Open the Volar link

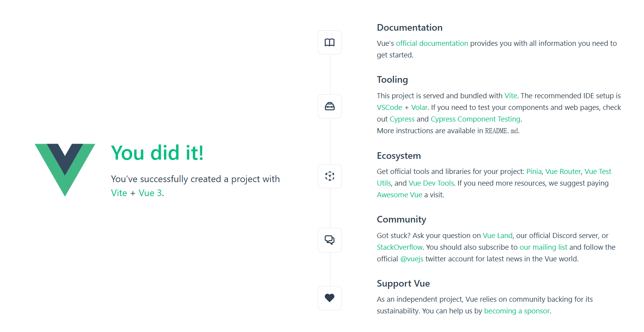pyautogui.click(x=419, y=108)
